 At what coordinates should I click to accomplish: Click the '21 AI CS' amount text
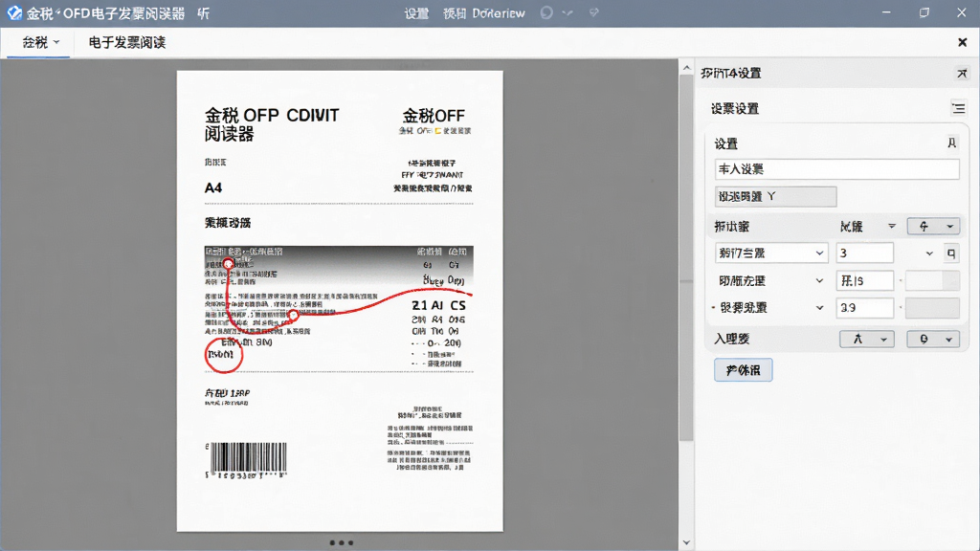point(438,305)
